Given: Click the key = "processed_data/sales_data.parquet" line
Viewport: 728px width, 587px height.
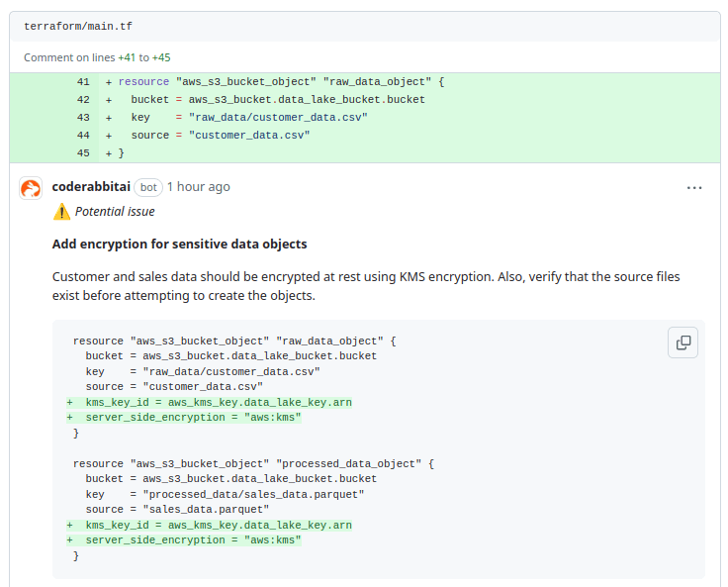Looking at the screenshot, I should (225, 494).
